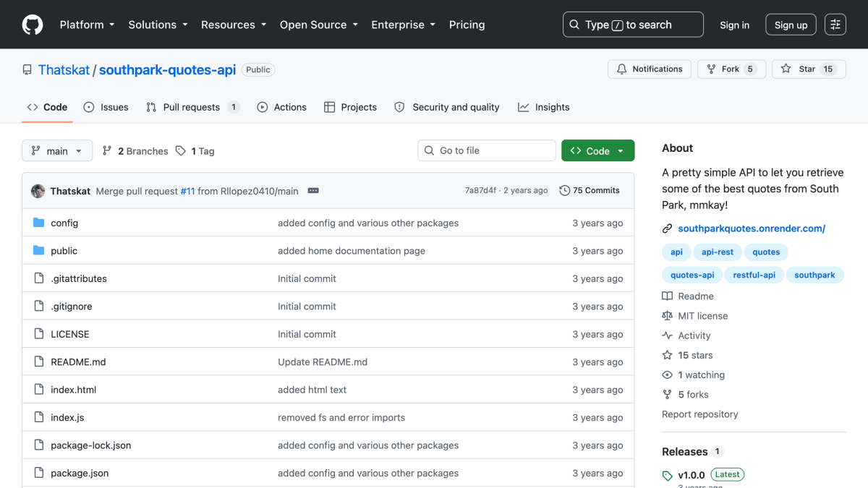Open commit hash 7a87d4f
Image resolution: width=868 pixels, height=488 pixels.
click(480, 191)
